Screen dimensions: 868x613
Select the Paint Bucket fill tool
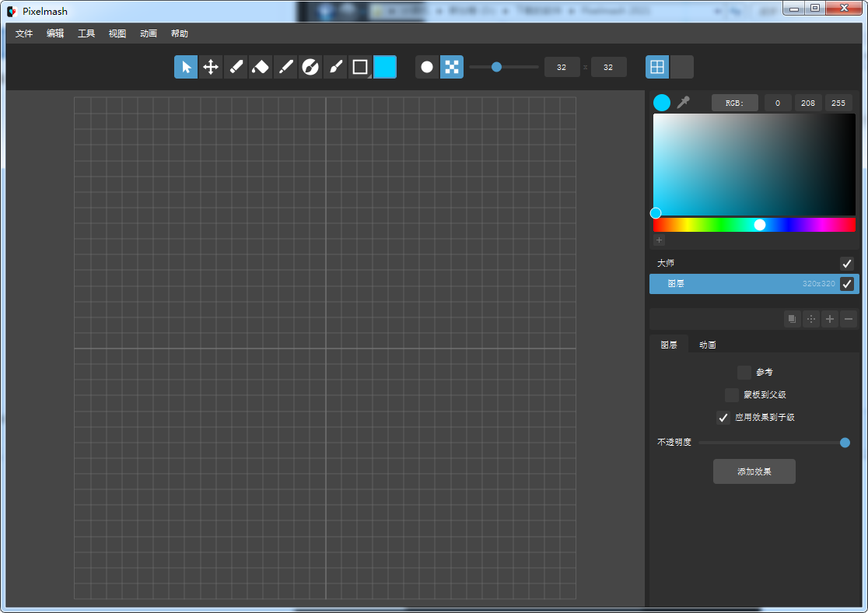click(261, 67)
